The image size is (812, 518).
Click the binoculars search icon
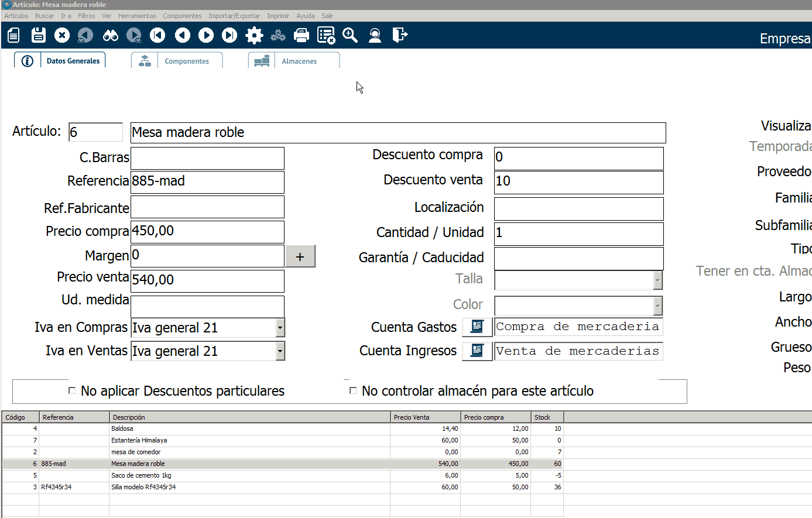(x=110, y=35)
